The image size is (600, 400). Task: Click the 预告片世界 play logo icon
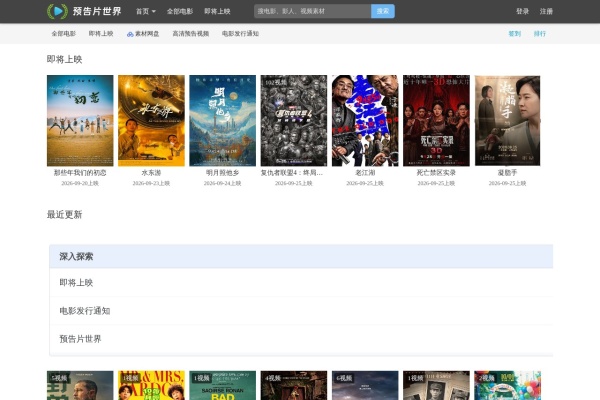click(x=57, y=11)
